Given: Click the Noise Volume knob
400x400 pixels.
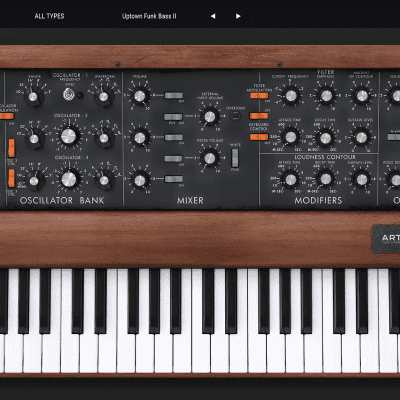Looking at the screenshot, I should pyautogui.click(x=210, y=158).
